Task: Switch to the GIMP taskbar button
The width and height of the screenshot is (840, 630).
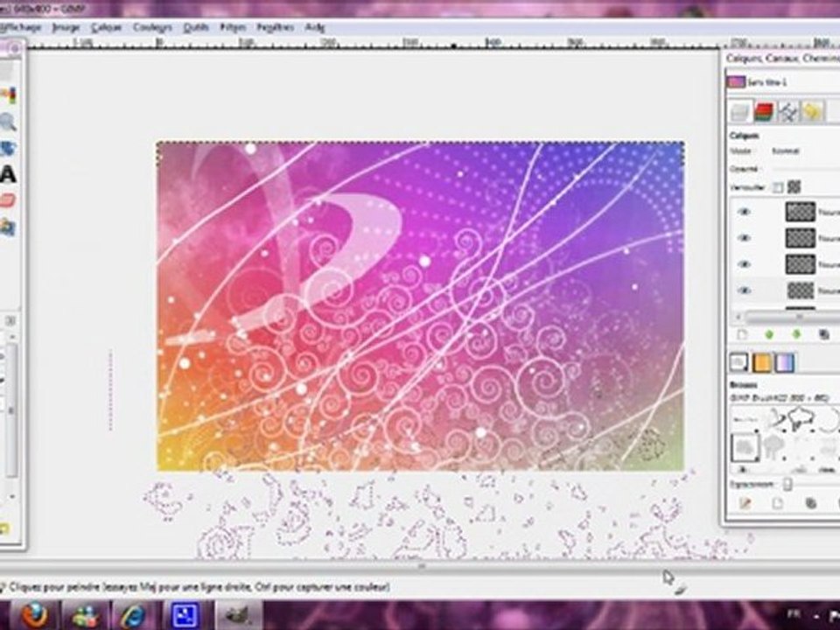Action: pyautogui.click(x=238, y=615)
